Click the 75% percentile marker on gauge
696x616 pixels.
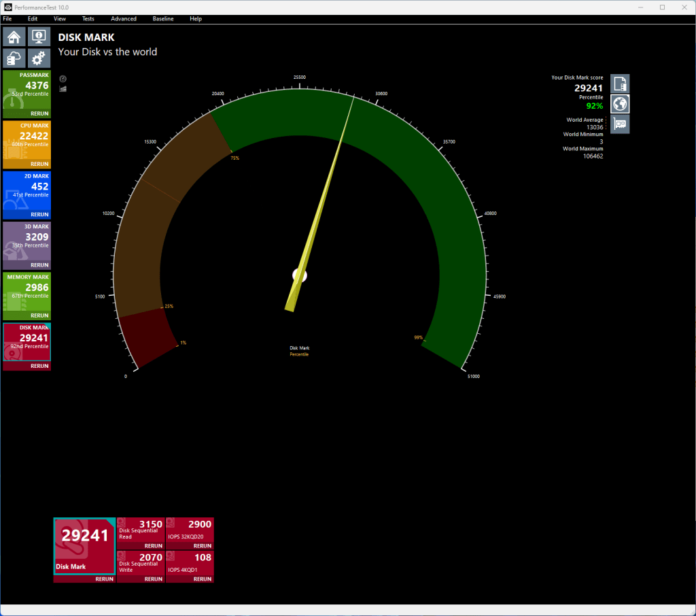[234, 158]
